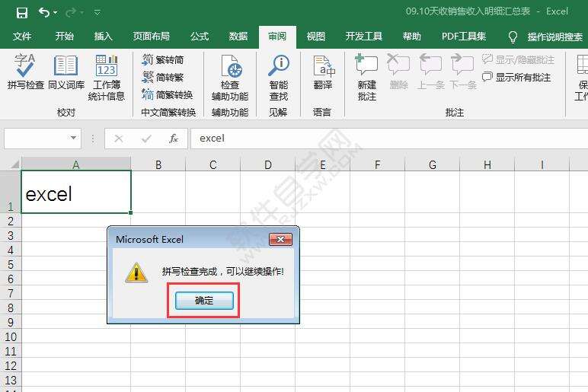Select row 12 header
Screen dimensions: 588x392
[11, 365]
